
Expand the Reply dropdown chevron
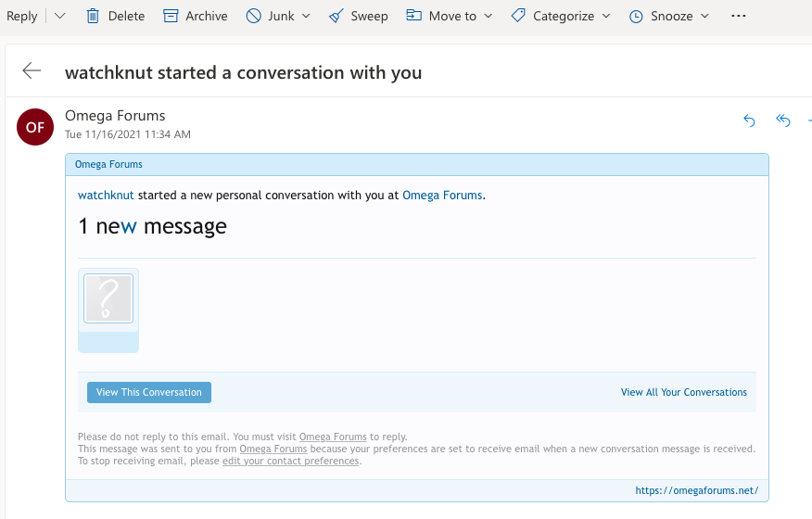coord(60,16)
